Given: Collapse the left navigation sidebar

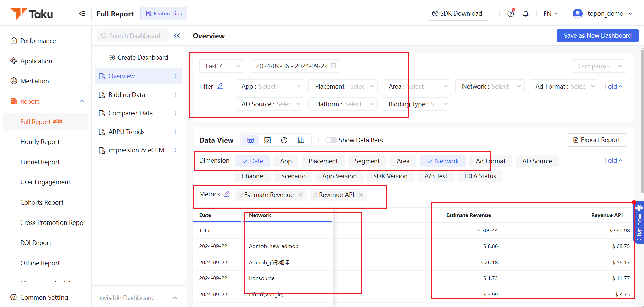Looking at the screenshot, I should click(x=82, y=13).
